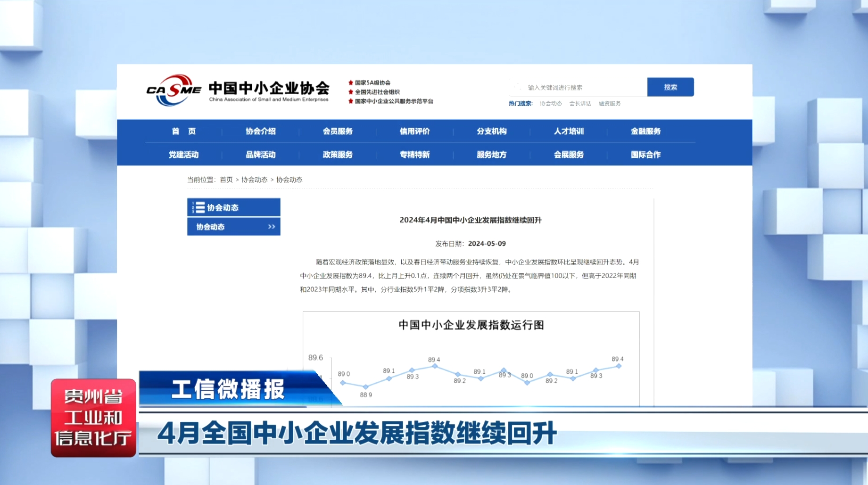Image resolution: width=868 pixels, height=485 pixels.
Task: Focus the keyword search input field
Action: click(580, 88)
